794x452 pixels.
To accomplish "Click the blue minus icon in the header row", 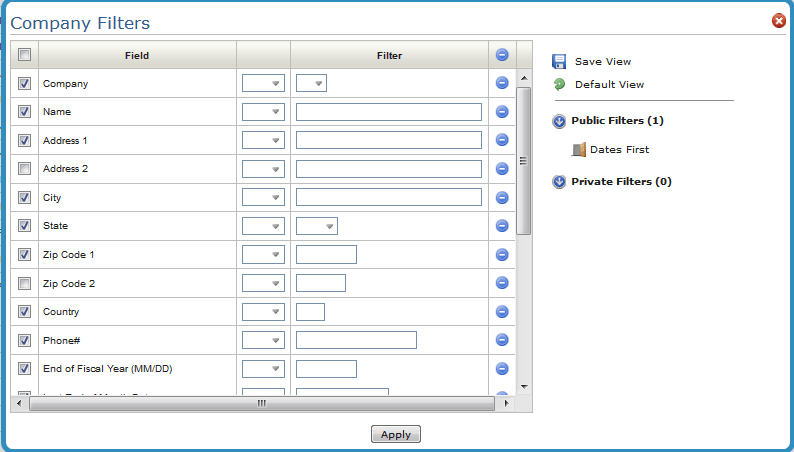I will point(502,55).
